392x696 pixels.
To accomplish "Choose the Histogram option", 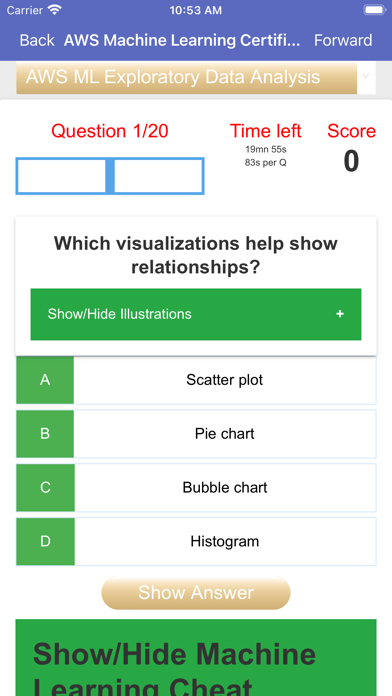I will (x=225, y=541).
